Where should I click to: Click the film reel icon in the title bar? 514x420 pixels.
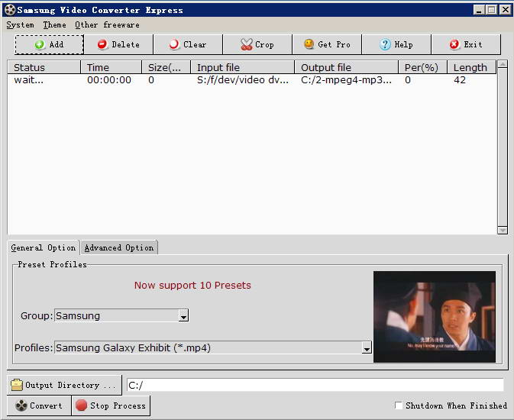tap(10, 10)
